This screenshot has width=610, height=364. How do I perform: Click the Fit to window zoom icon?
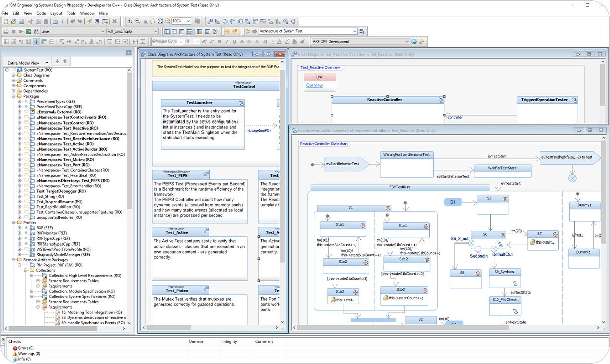(x=160, y=21)
